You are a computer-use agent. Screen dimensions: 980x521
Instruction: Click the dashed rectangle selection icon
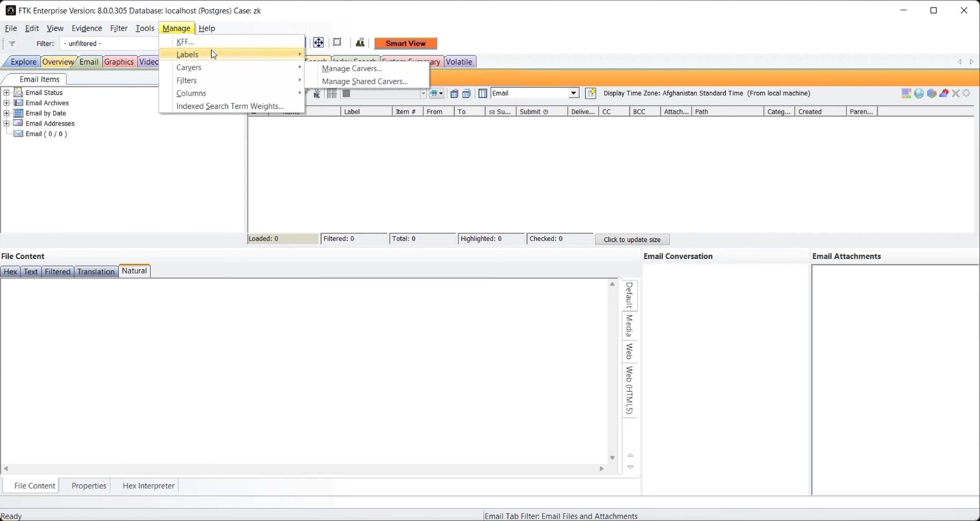(337, 42)
